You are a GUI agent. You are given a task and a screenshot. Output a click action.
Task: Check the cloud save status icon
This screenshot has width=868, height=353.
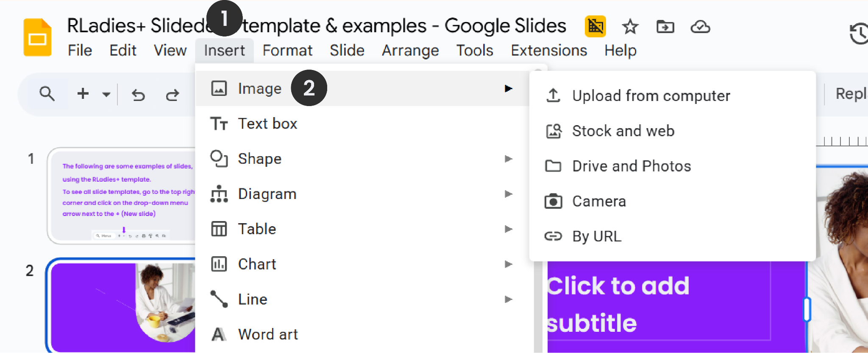pos(700,27)
